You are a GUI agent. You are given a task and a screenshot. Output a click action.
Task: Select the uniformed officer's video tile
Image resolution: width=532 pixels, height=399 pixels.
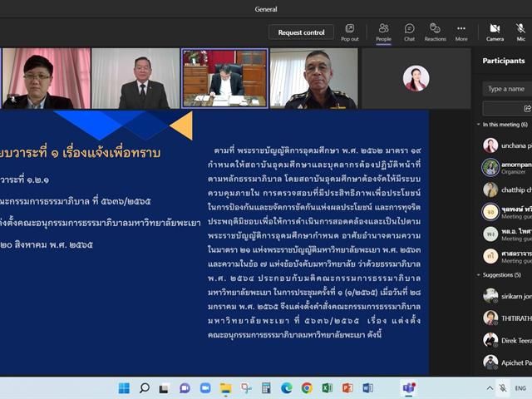[314, 78]
